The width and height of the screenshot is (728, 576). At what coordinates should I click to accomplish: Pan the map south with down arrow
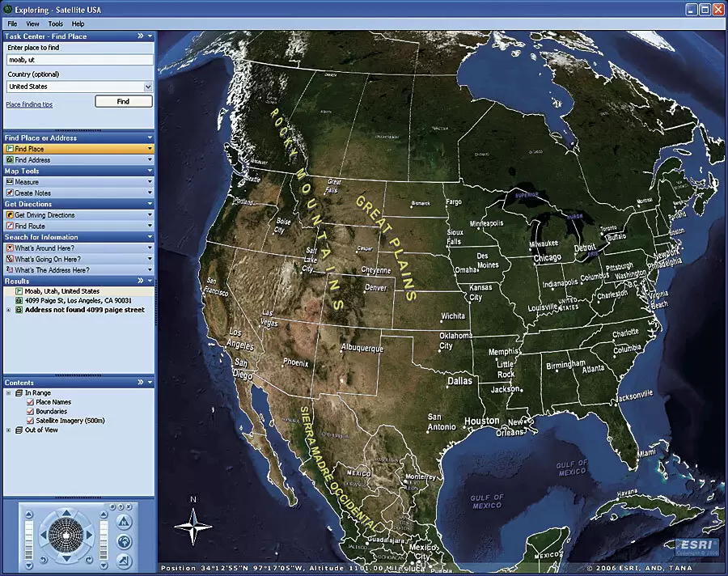(66, 558)
